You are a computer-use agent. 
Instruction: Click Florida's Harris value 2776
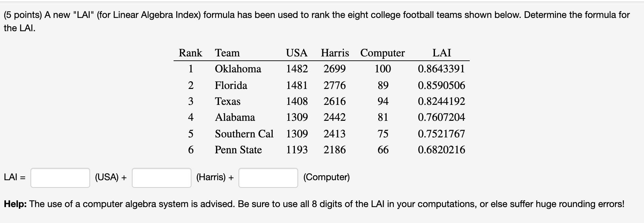tap(335, 85)
